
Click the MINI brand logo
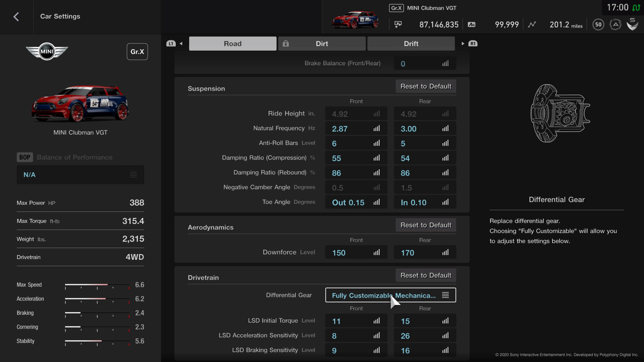point(47,51)
